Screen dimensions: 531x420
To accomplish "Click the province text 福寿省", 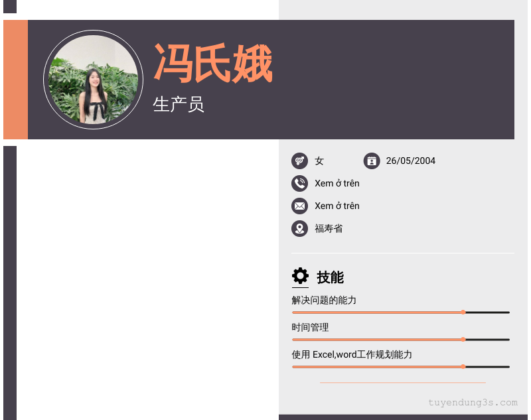I will click(329, 229).
